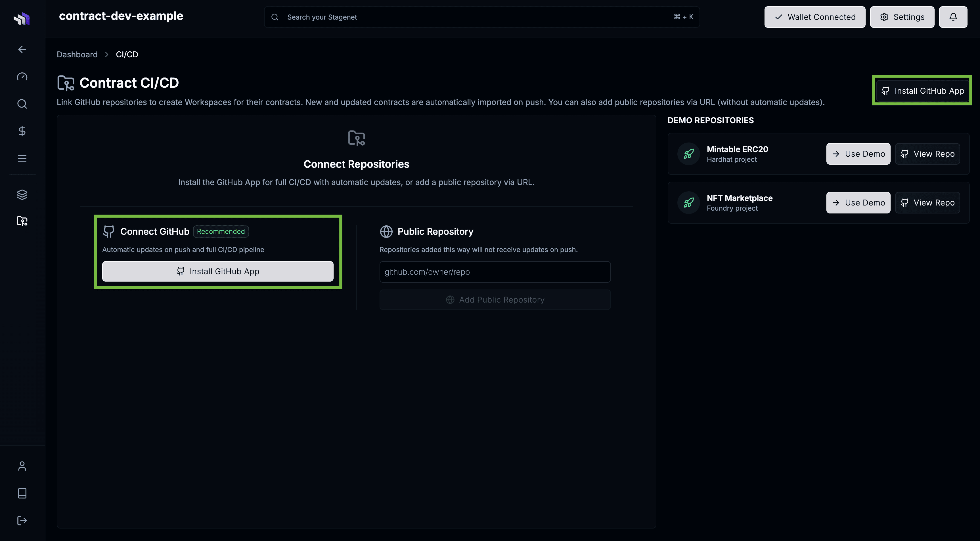980x541 pixels.
Task: Log out using the sidebar exit icon
Action: click(22, 521)
